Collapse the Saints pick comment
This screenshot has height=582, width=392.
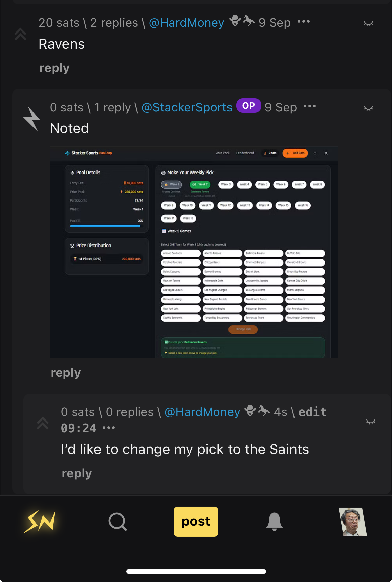pyautogui.click(x=371, y=422)
